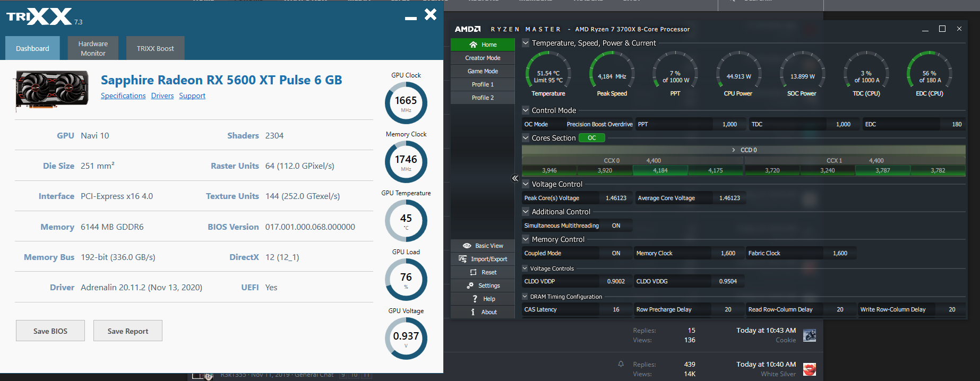The height and width of the screenshot is (381, 980).
Task: Collapse the Additional Control section
Action: (526, 212)
